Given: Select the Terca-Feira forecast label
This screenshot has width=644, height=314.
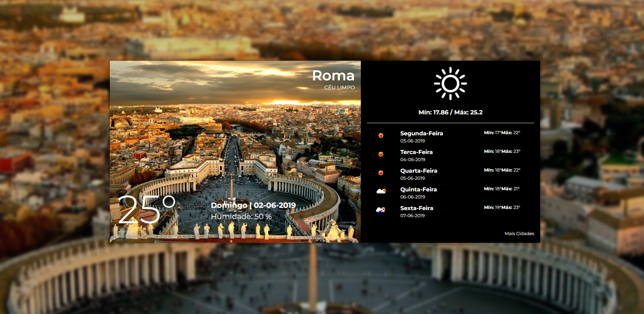Looking at the screenshot, I should coord(417,152).
